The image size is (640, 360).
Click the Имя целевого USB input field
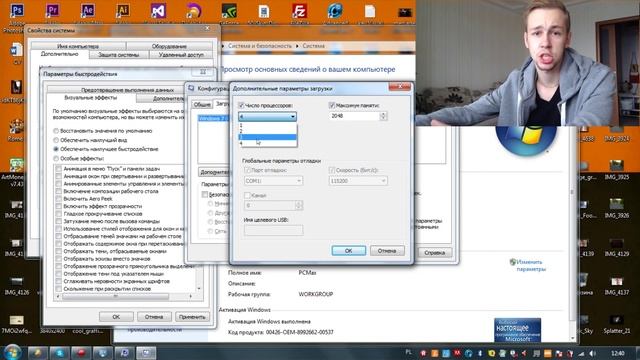pyautogui.click(x=273, y=231)
